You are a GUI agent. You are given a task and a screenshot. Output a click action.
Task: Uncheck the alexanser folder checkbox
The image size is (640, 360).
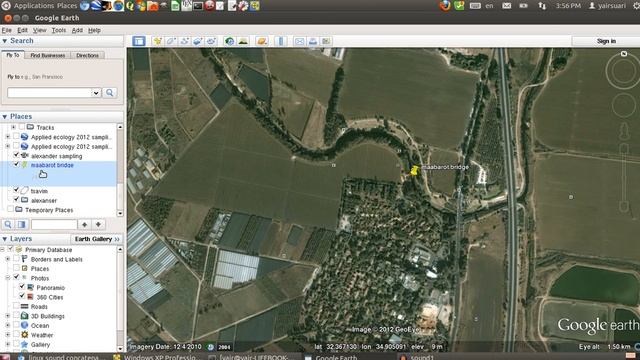click(x=16, y=200)
